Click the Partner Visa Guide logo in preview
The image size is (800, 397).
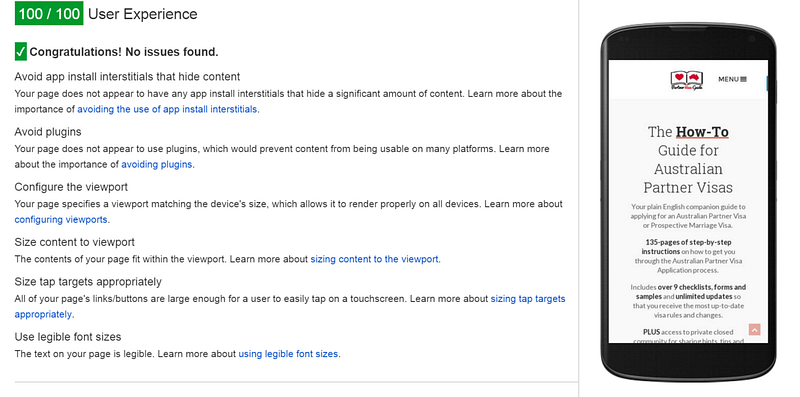pos(687,81)
